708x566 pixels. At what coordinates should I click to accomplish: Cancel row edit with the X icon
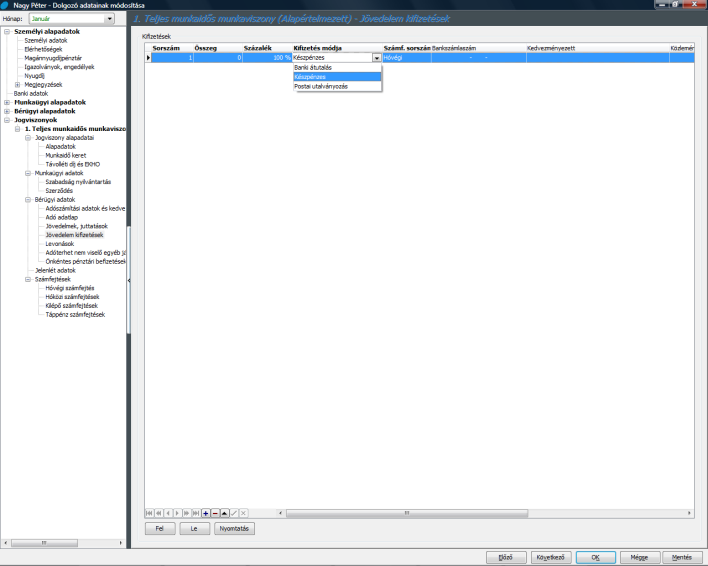243,513
